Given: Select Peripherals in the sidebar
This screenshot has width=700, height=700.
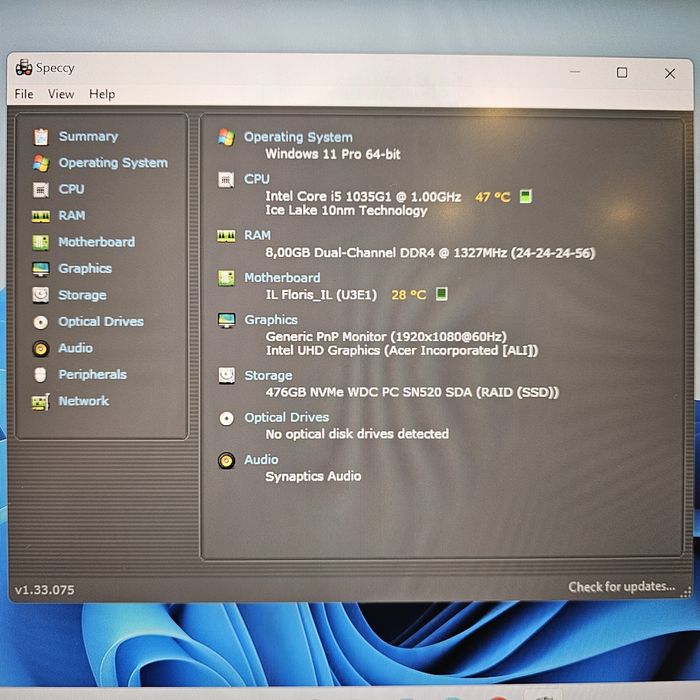Looking at the screenshot, I should tap(92, 375).
